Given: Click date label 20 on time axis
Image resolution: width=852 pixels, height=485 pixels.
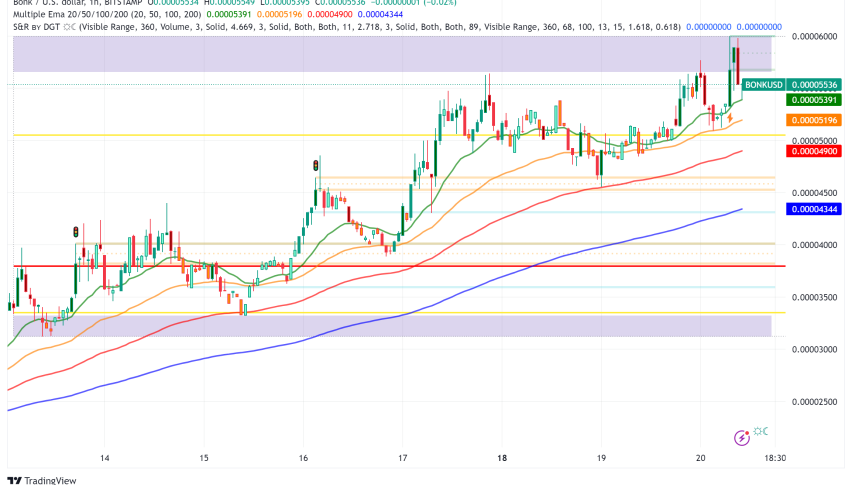Looking at the screenshot, I should 700,458.
